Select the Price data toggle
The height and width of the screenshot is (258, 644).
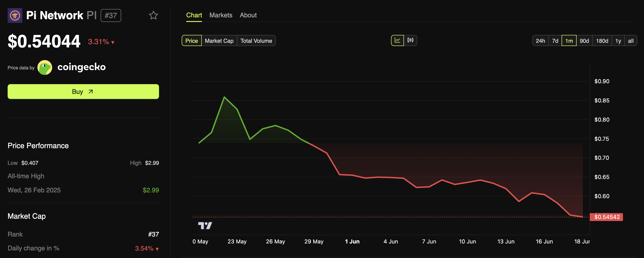tap(192, 41)
